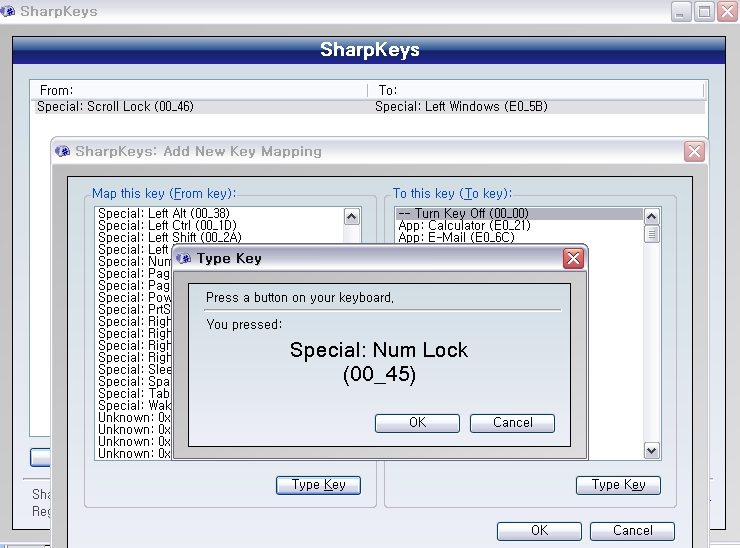Close the Add New Key Mapping window
This screenshot has height=548, width=740.
694,152
